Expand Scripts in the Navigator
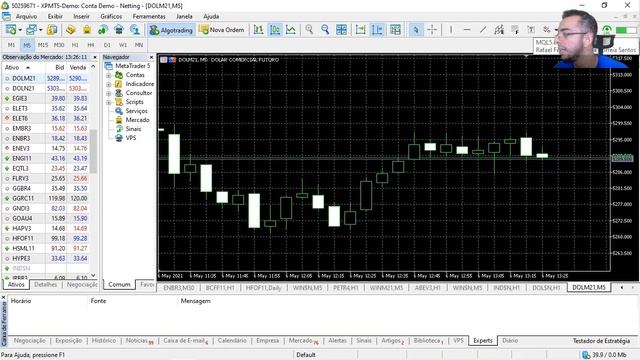 109,102
